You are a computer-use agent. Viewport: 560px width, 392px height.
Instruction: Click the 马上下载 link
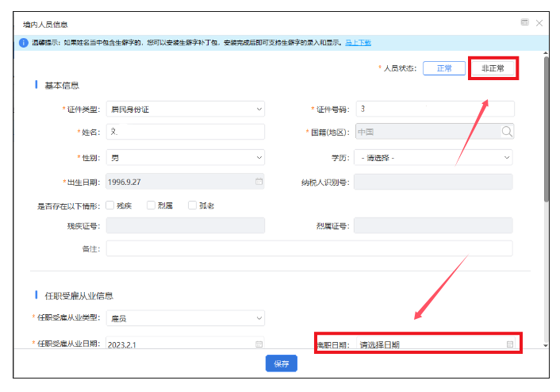[x=358, y=43]
